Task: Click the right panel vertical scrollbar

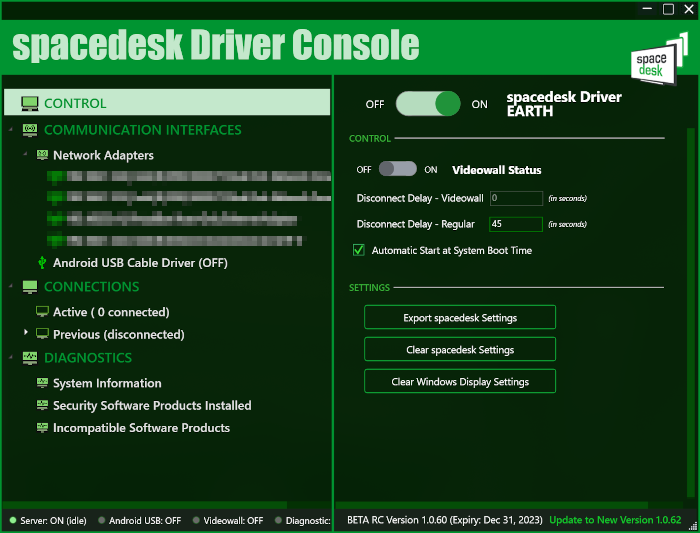Action: tap(691, 312)
